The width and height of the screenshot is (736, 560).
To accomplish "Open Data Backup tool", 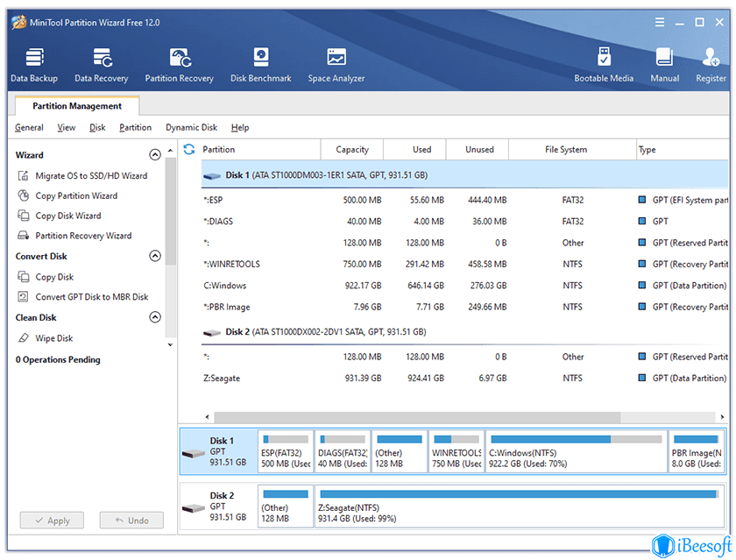I will 34,65.
